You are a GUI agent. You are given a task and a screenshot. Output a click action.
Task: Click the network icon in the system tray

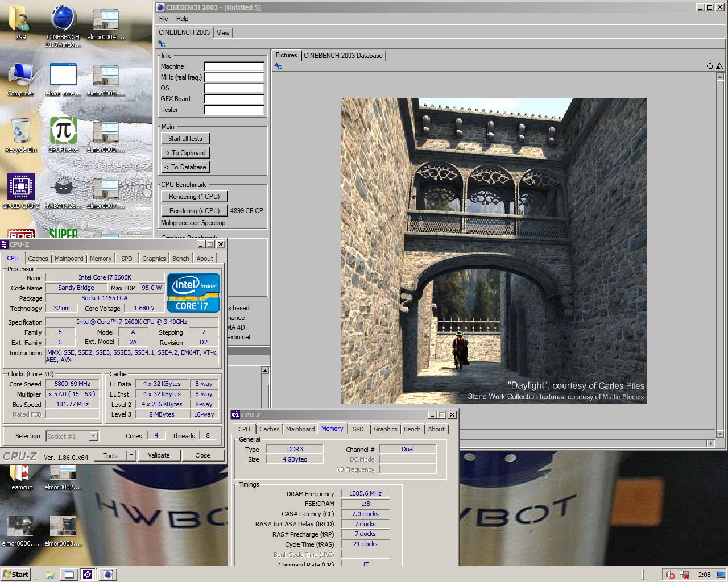pyautogui.click(x=684, y=575)
